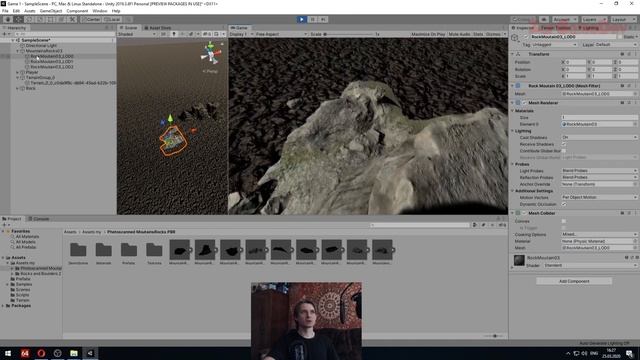Open the Tag Untagged dropdown

coord(554,44)
